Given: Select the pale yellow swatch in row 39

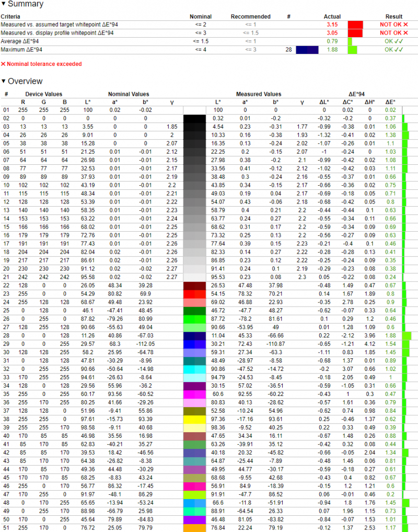Looking at the screenshot, I should coord(194,427).
